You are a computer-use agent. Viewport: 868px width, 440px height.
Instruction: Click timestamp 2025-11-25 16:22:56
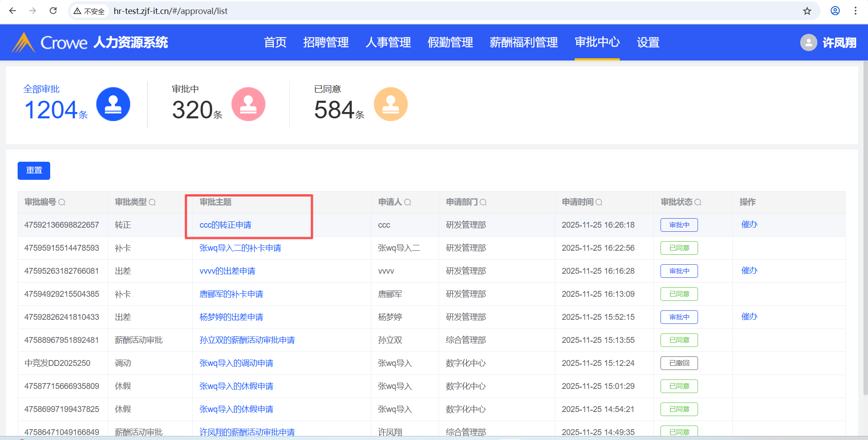[x=598, y=248]
